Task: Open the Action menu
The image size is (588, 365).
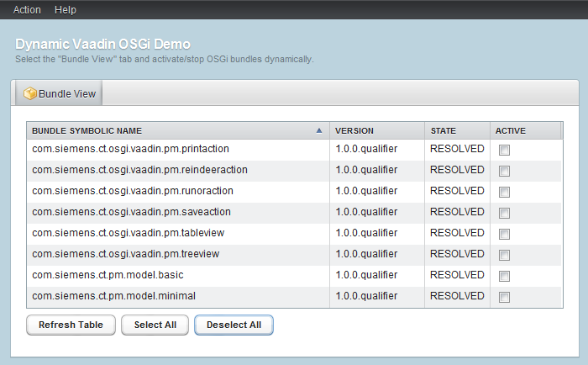Action: 27,10
